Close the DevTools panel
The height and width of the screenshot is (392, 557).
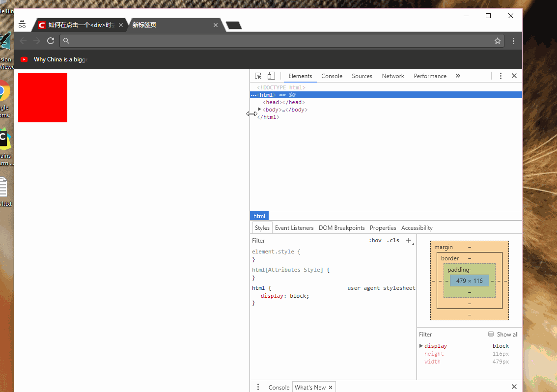514,76
